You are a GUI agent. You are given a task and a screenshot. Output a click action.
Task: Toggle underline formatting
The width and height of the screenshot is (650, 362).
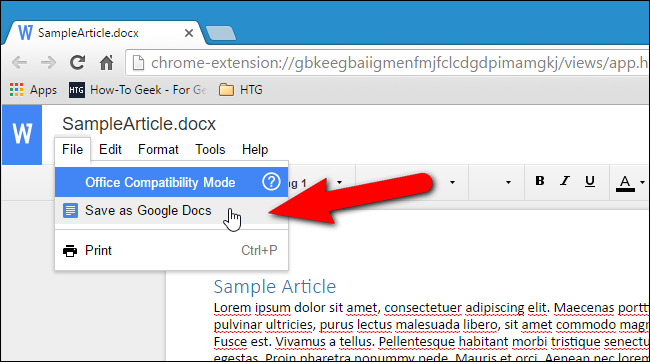coord(590,181)
